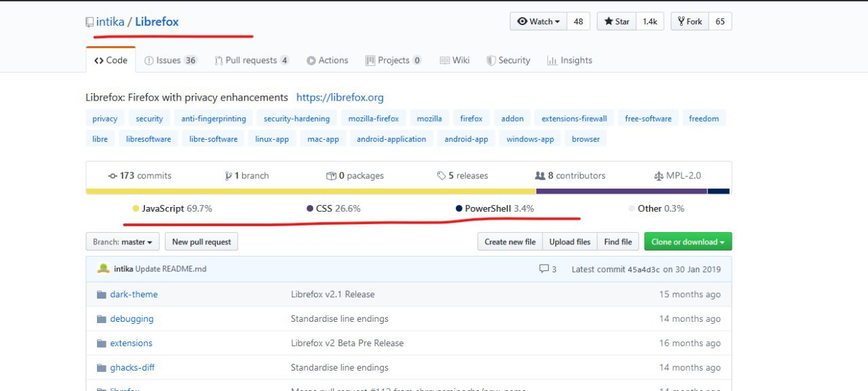Open the intika owner profile link

pos(110,22)
